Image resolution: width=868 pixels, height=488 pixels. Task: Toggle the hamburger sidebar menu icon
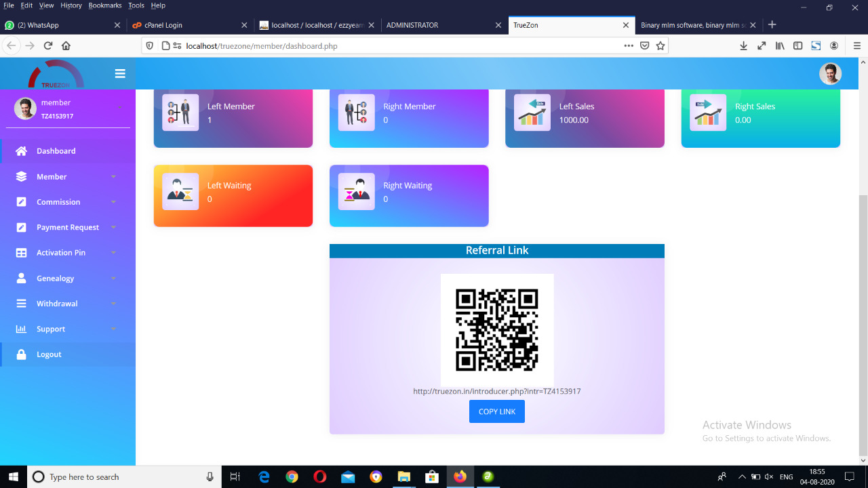coord(120,73)
